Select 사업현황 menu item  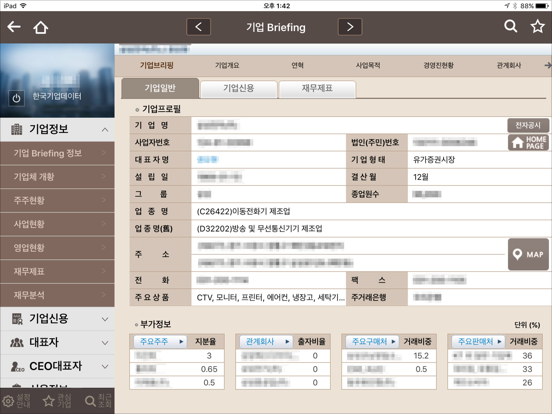coord(57,224)
